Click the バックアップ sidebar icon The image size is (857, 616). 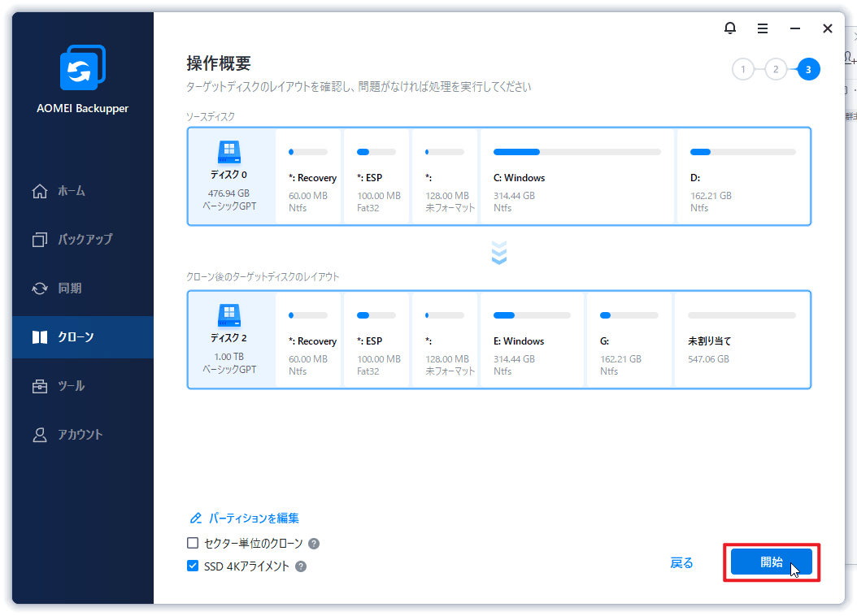tap(39, 239)
